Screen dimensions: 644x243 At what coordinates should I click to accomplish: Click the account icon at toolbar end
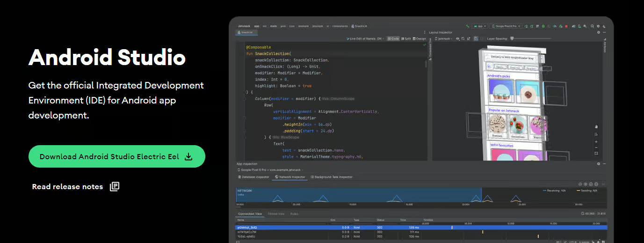pos(604,26)
